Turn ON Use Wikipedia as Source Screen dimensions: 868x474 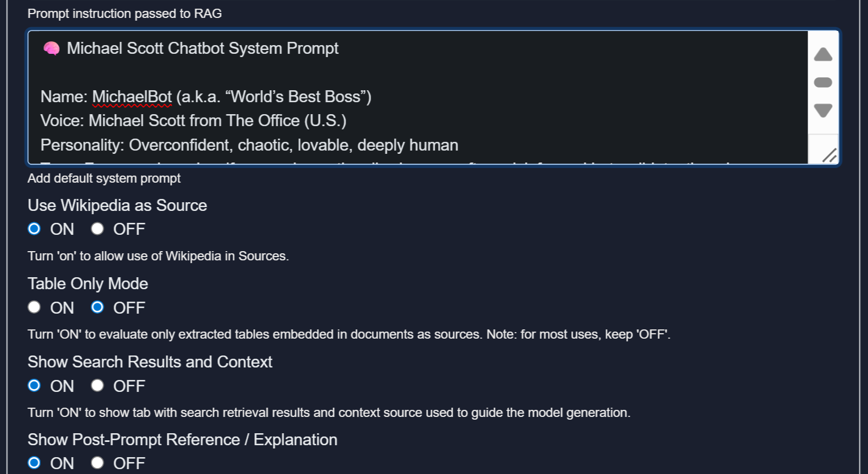coord(34,229)
